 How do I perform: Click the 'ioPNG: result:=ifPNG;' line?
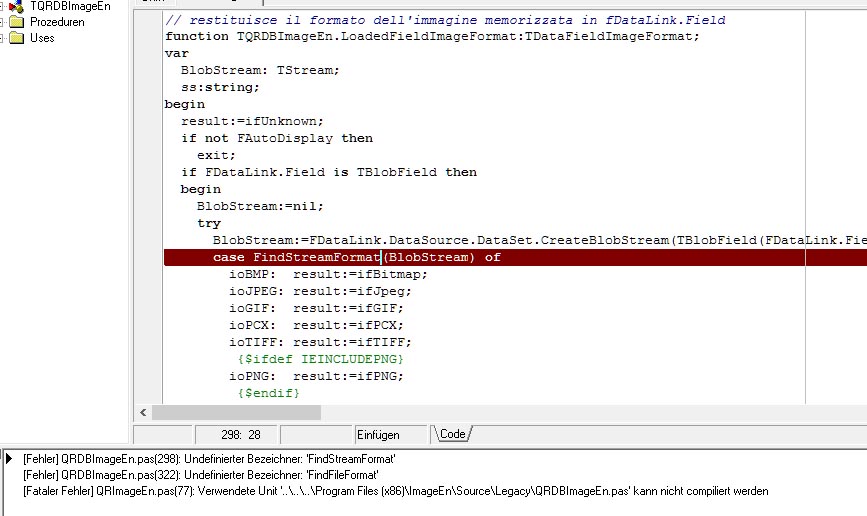pyautogui.click(x=316, y=377)
